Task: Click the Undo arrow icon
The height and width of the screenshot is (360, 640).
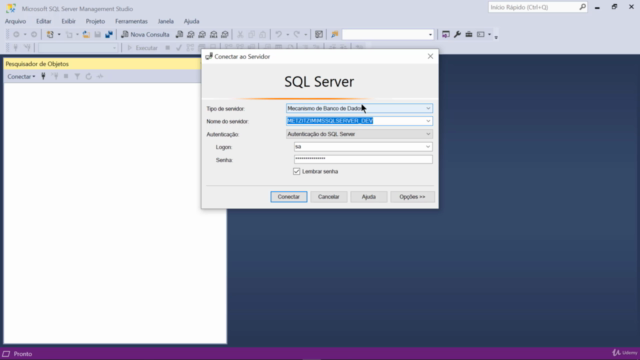Action: [278, 35]
